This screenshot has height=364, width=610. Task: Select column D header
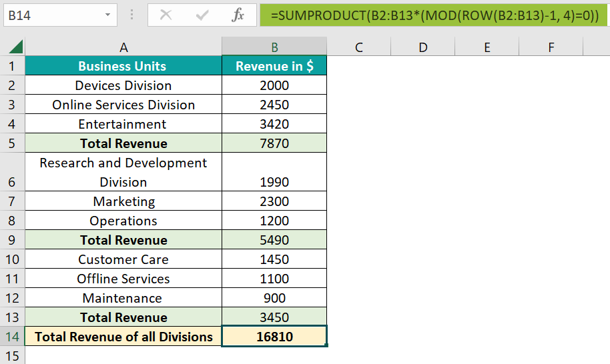tap(423, 47)
